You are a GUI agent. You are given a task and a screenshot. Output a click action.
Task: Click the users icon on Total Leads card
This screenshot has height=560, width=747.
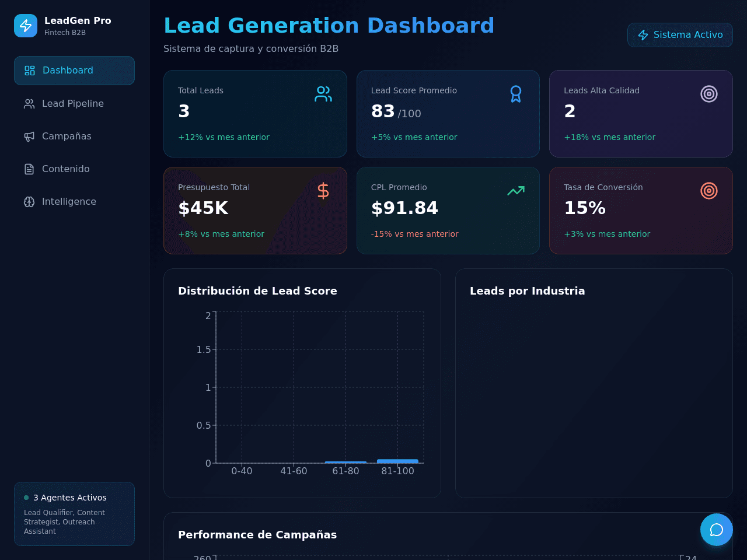tap(323, 94)
